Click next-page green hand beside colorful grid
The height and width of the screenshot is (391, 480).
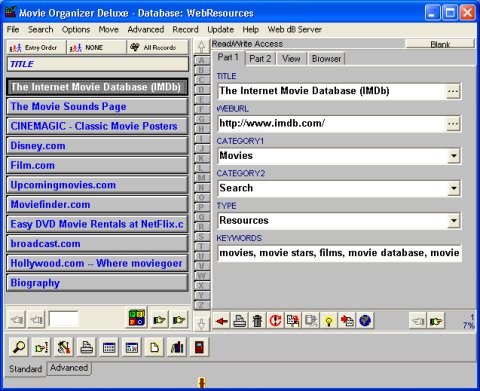(159, 320)
